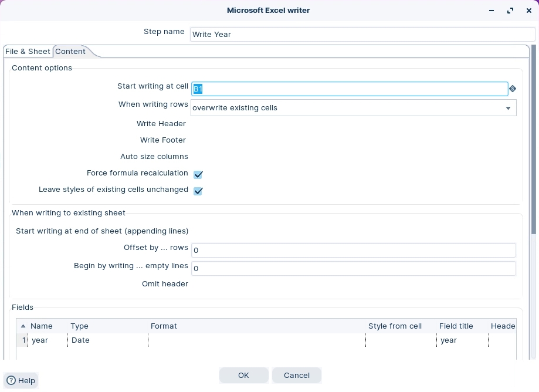
Task: Maximize the Microsoft Excel writer dialog
Action: (510, 11)
